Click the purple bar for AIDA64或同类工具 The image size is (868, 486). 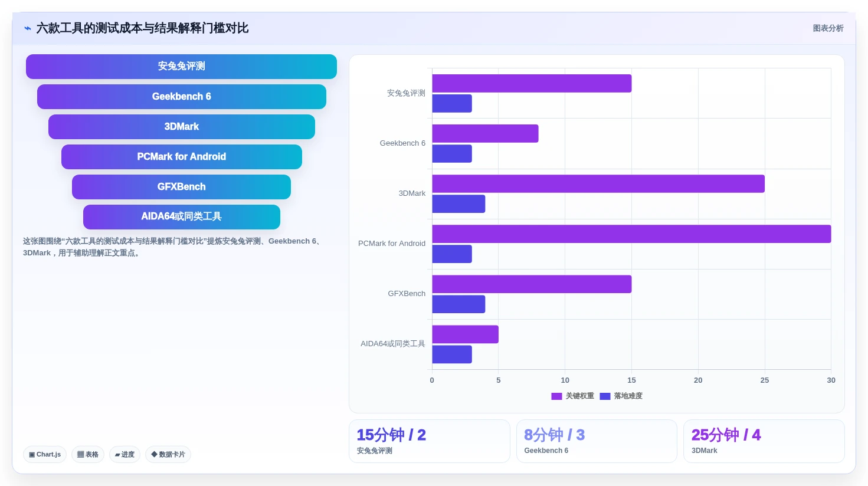coord(465,334)
